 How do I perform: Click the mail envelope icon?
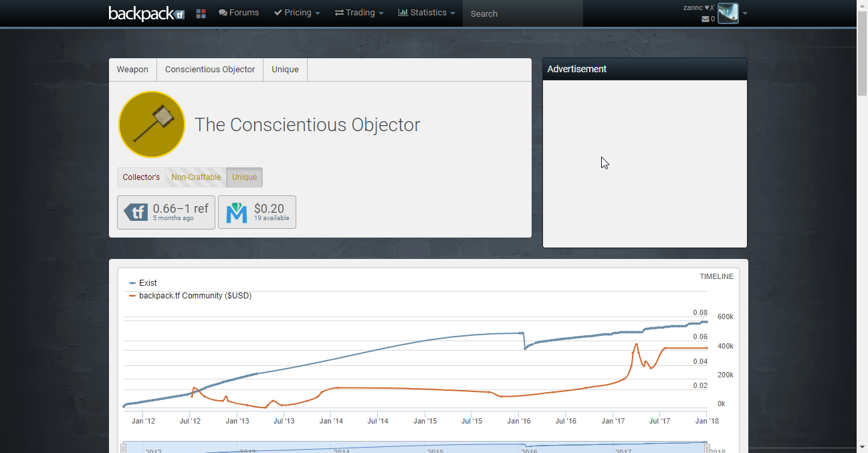[705, 19]
